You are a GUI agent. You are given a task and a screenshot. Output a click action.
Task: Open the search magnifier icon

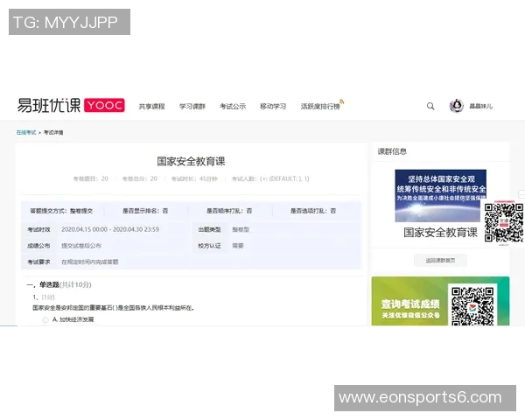pyautogui.click(x=430, y=106)
